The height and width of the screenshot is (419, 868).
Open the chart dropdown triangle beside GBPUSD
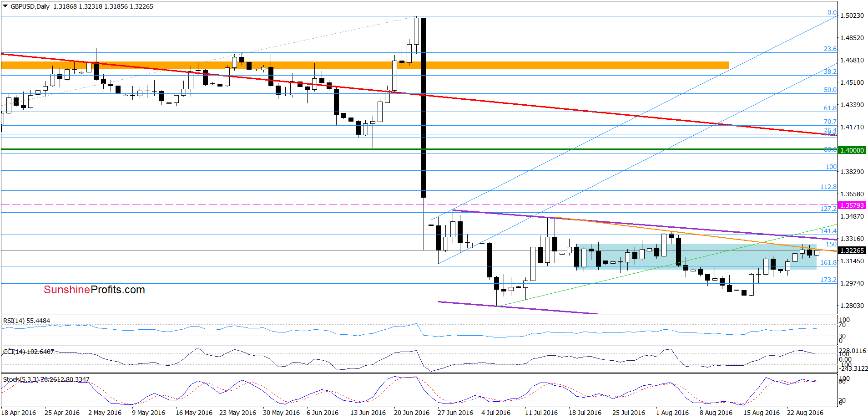5,6
